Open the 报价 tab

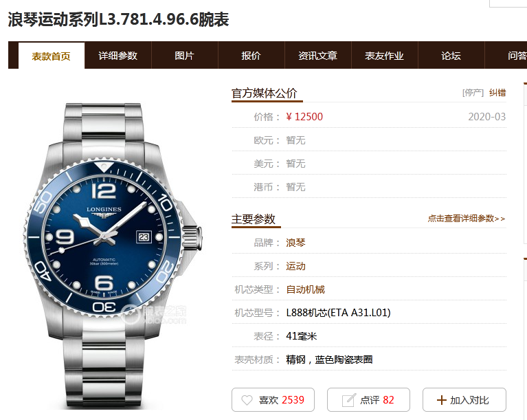point(251,56)
